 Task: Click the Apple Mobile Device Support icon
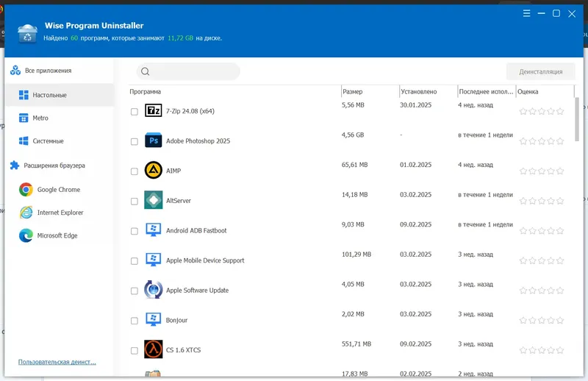[x=154, y=260]
